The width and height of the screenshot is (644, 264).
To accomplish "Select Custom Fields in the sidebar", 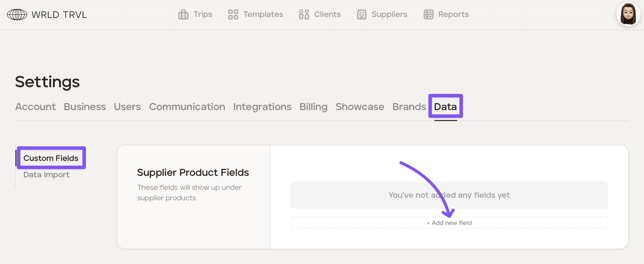I will pyautogui.click(x=51, y=158).
